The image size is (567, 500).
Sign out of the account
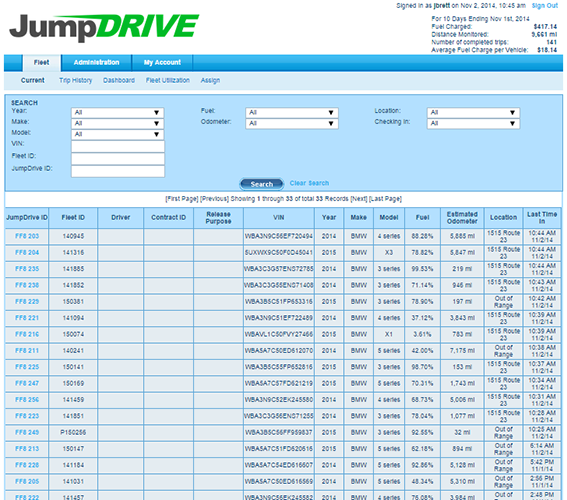coord(545,6)
